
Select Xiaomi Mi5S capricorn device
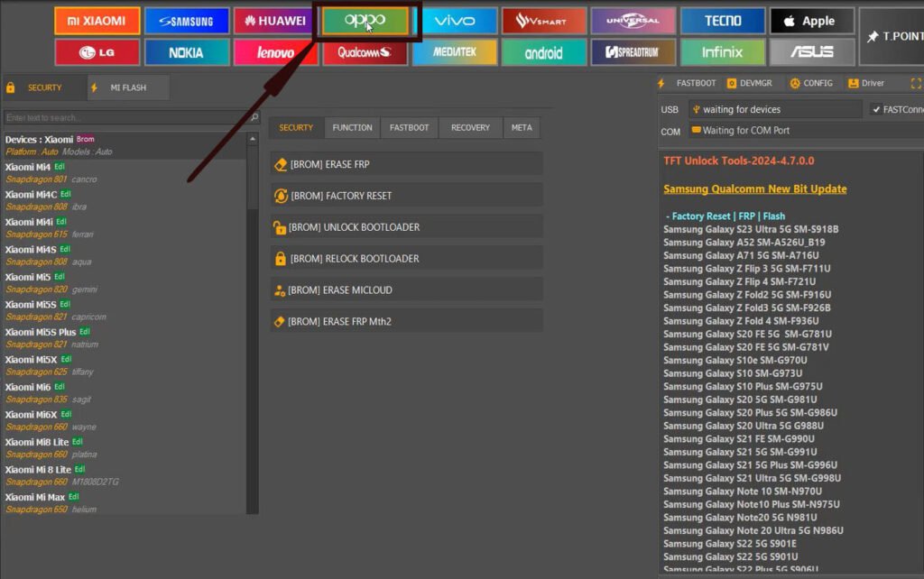coord(124,310)
